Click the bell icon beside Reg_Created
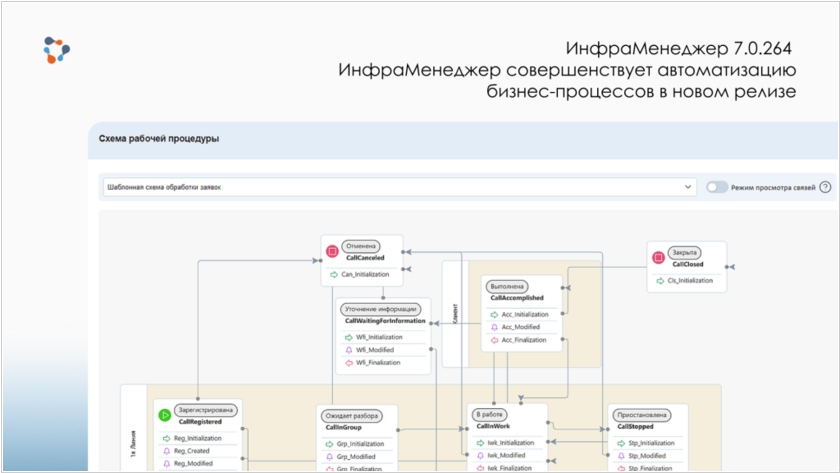The image size is (840, 473). 165,451
